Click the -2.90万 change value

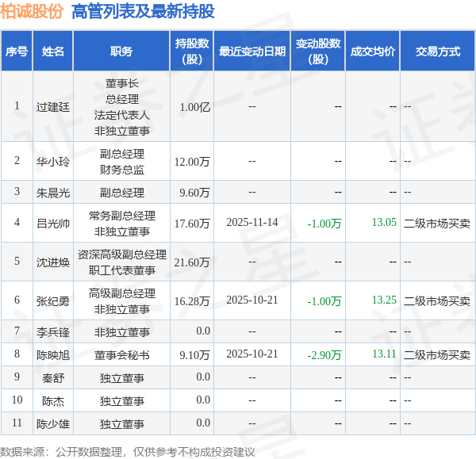pyautogui.click(x=324, y=355)
